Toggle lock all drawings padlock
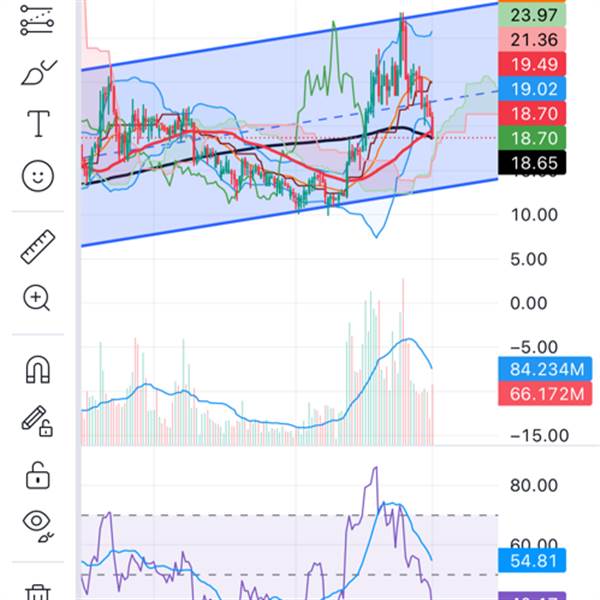Screen dimensions: 600x600 click(38, 475)
